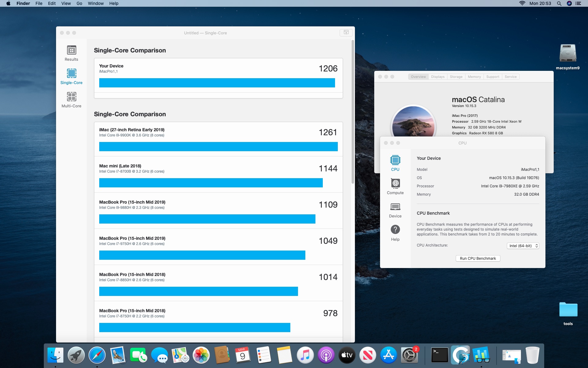The image size is (588, 368).
Task: Click the share/upload icon in results window
Action: pyautogui.click(x=346, y=33)
